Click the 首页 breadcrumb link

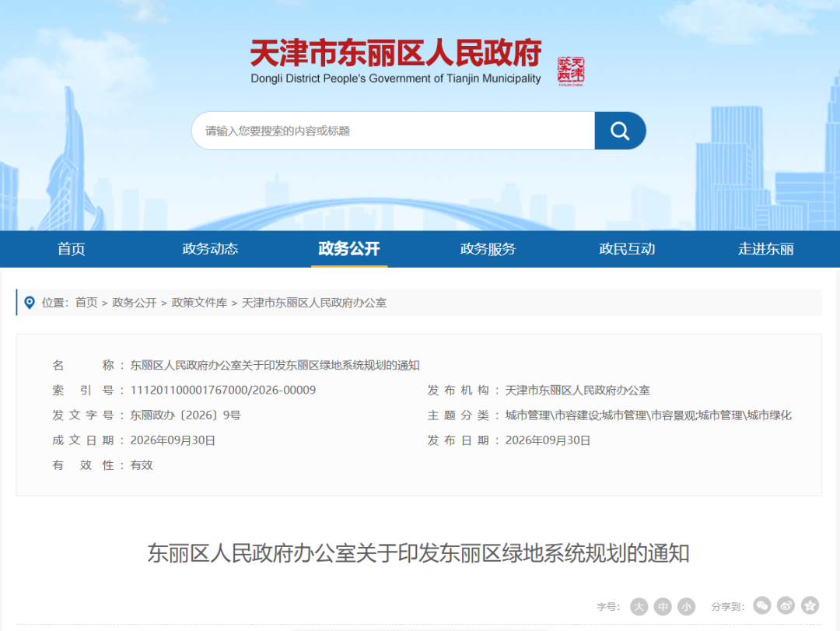[x=86, y=303]
